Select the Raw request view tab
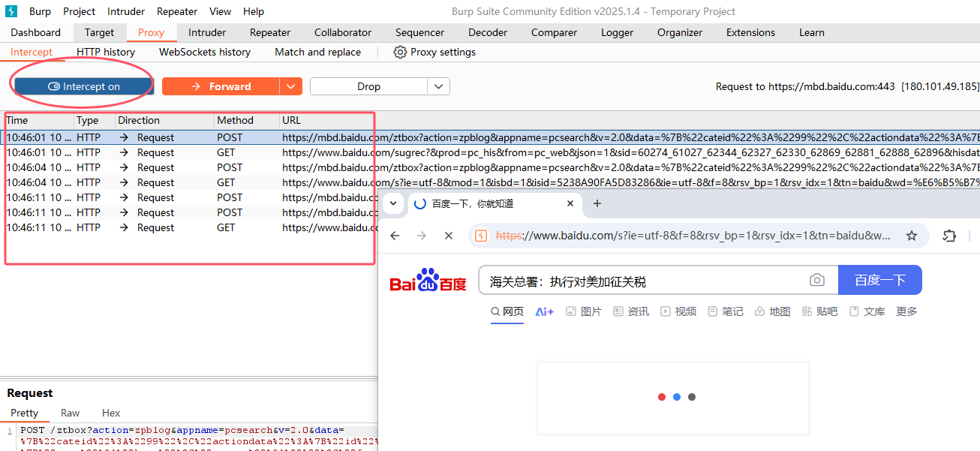This screenshot has height=451, width=980. pos(71,413)
